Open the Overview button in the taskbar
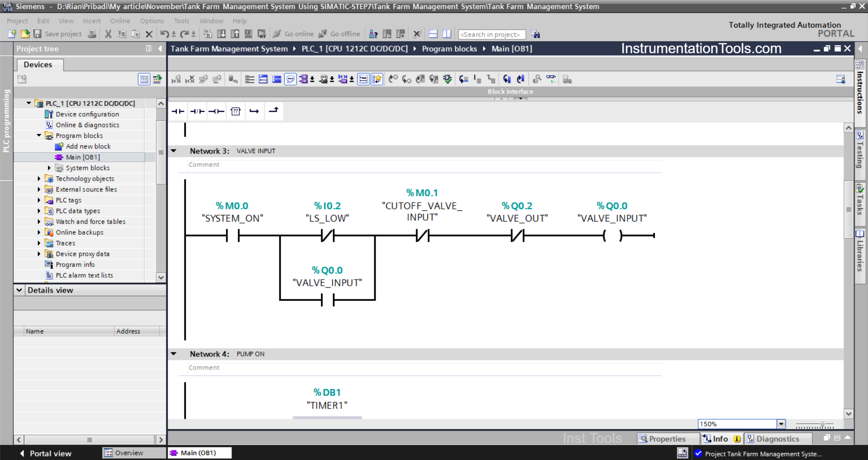868x460 pixels. click(x=123, y=453)
